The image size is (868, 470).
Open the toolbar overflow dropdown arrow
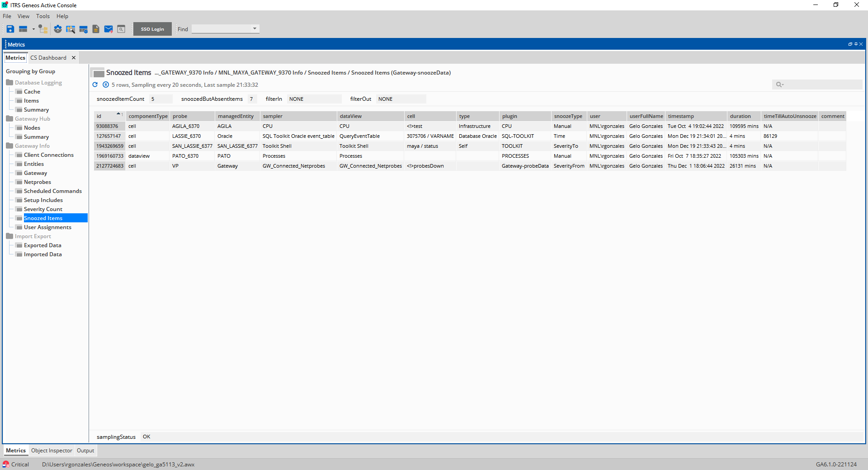pyautogui.click(x=33, y=29)
